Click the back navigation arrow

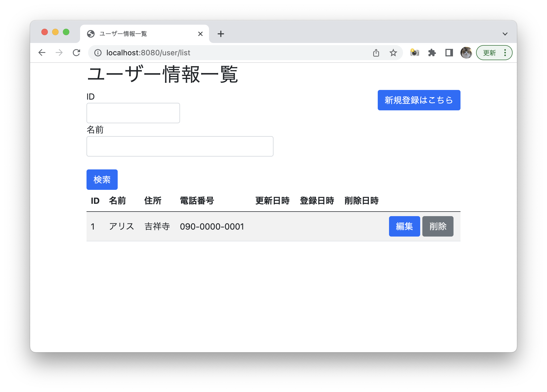[x=42, y=53]
